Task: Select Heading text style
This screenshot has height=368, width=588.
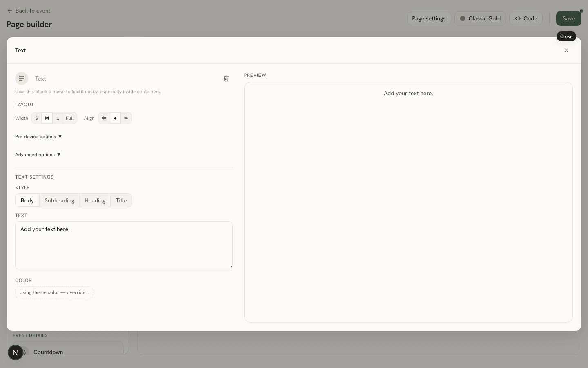Action: tap(95, 200)
